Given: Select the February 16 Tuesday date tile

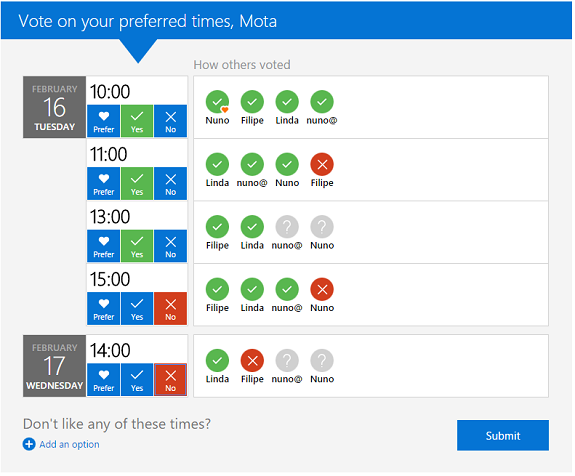Looking at the screenshot, I should tap(54, 107).
